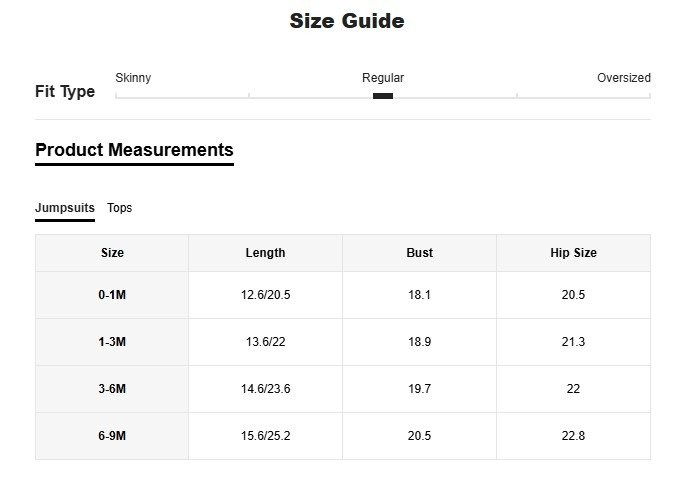Click the Hip Size column header
Screen dimensions: 685x483
point(573,253)
